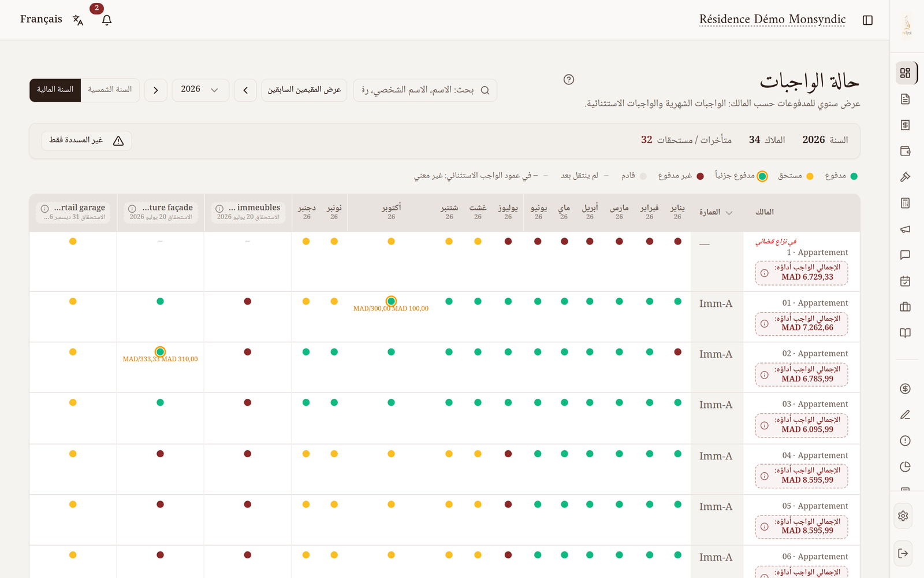Viewport: 924px width, 578px height.
Task: Open the calendar check icon in sidebar
Action: (905, 281)
